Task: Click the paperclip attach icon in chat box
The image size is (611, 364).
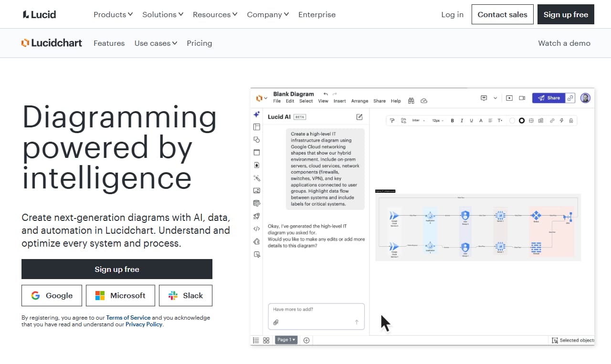Action: [x=276, y=322]
